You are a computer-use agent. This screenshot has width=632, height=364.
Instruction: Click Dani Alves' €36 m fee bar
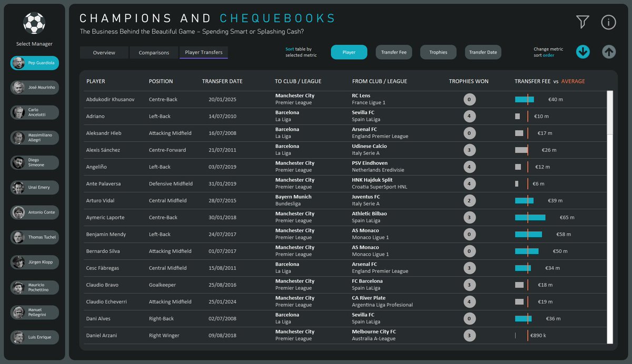tap(524, 319)
